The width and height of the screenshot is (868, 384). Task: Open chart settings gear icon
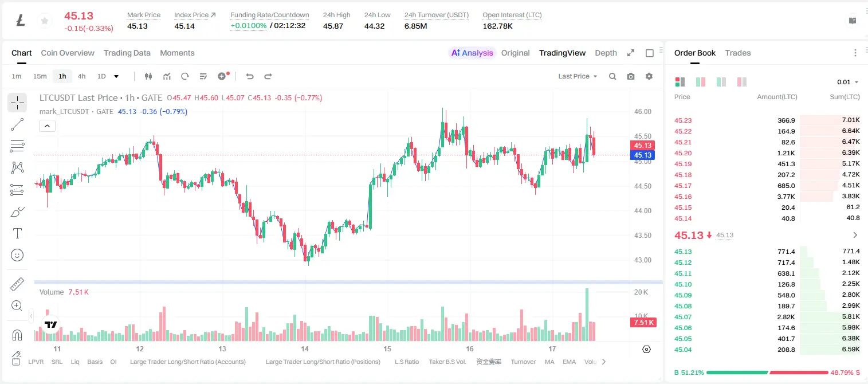click(649, 76)
